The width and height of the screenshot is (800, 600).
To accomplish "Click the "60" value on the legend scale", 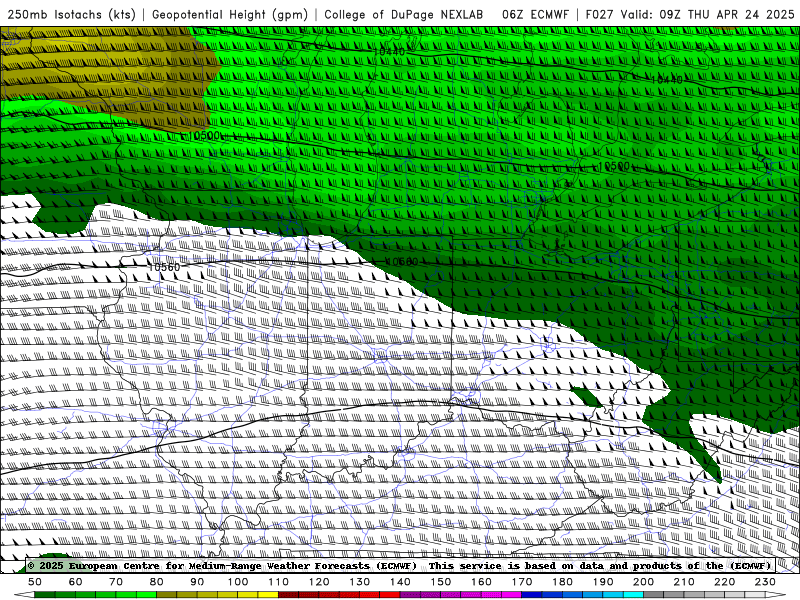I will tap(76, 582).
